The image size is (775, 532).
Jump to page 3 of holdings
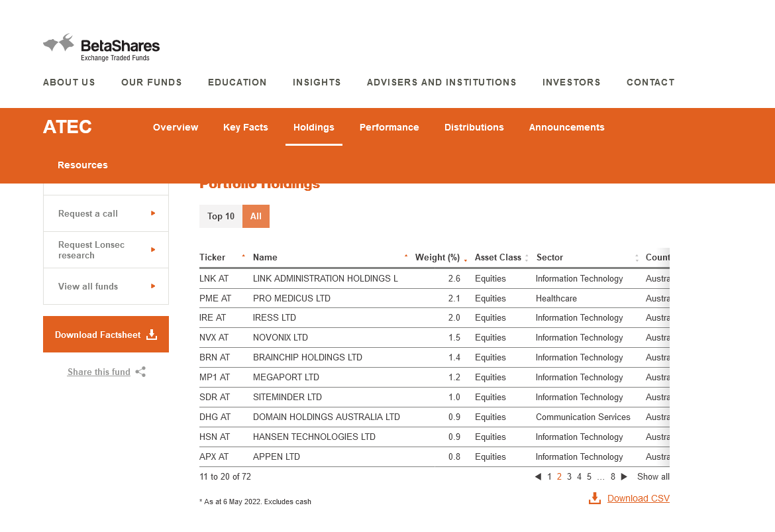[569, 476]
